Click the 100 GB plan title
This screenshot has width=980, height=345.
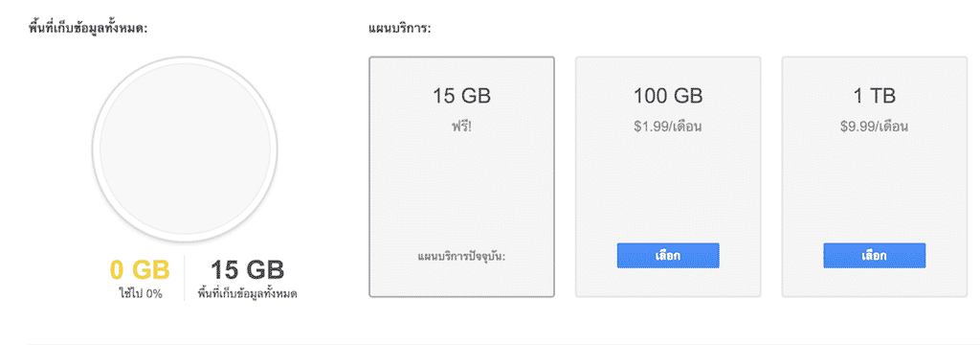coord(667,96)
